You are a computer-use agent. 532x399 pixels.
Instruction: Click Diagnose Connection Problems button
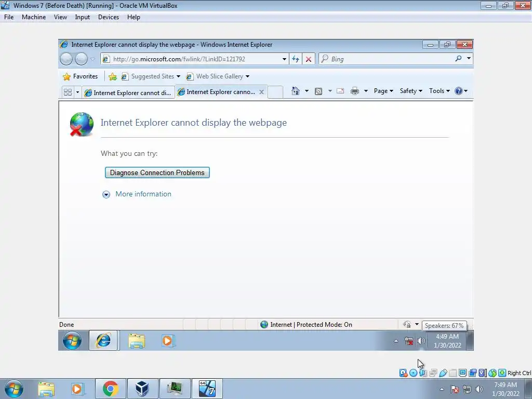click(157, 172)
